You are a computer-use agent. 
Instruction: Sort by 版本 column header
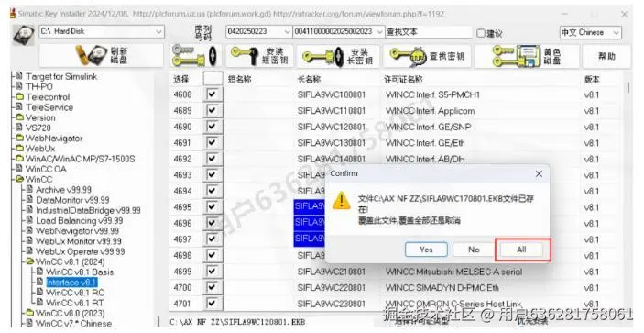(592, 79)
